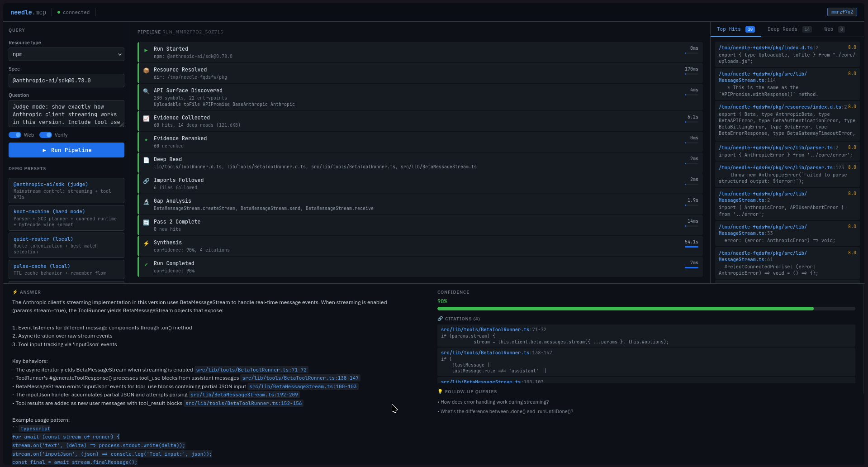868x467 pixels.
Task: Open the resources/index.d.ts:2 top hit link
Action: pos(783,107)
